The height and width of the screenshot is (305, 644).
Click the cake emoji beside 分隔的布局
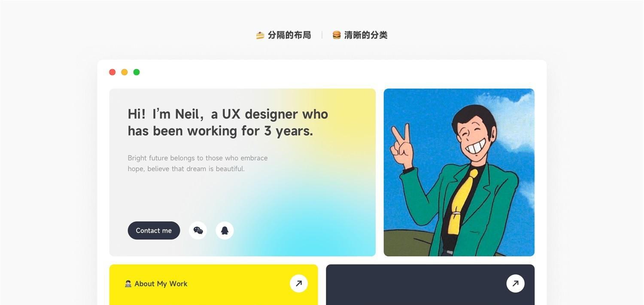click(260, 35)
